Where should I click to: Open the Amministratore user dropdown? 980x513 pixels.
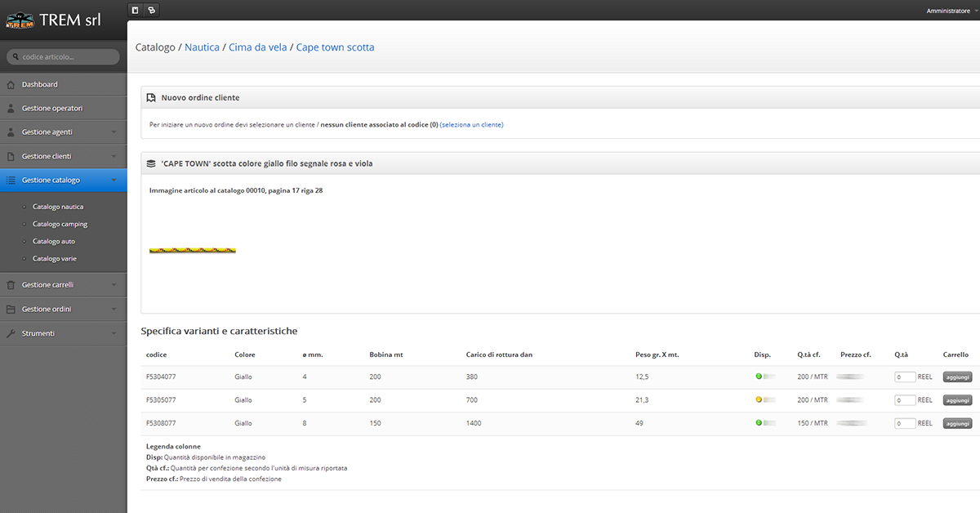[x=951, y=11]
